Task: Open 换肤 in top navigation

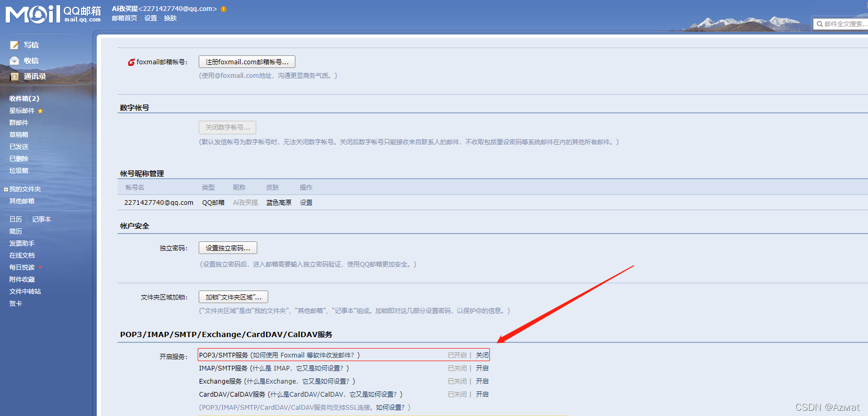Action: pos(170,18)
